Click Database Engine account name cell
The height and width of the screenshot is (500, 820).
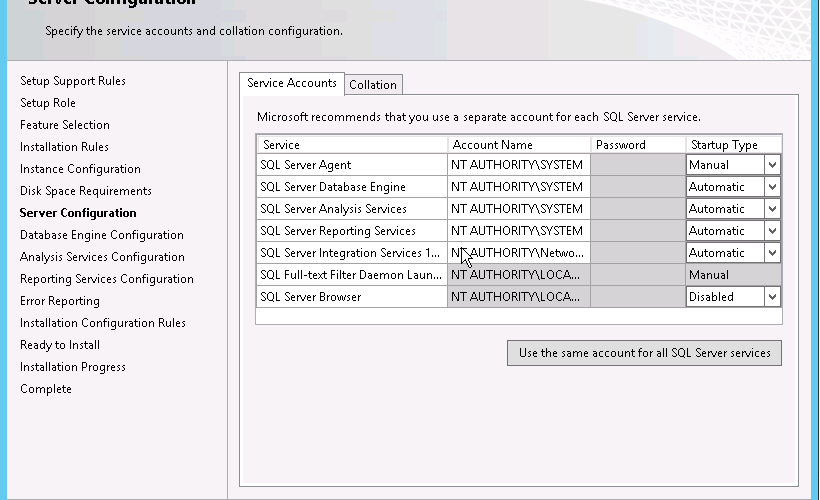pos(517,187)
